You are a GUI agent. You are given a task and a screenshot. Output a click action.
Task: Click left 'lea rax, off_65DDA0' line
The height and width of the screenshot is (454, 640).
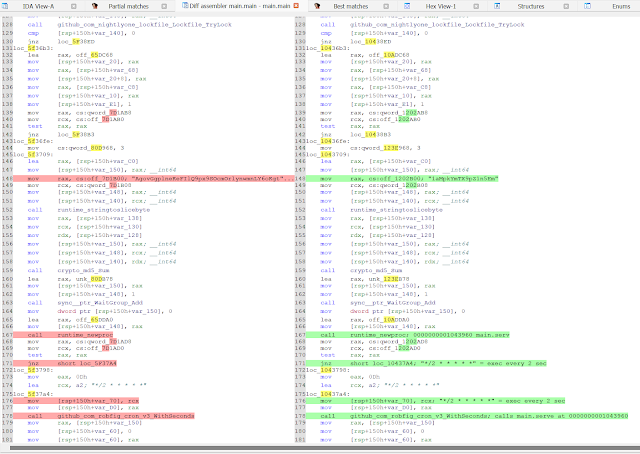tap(70, 320)
